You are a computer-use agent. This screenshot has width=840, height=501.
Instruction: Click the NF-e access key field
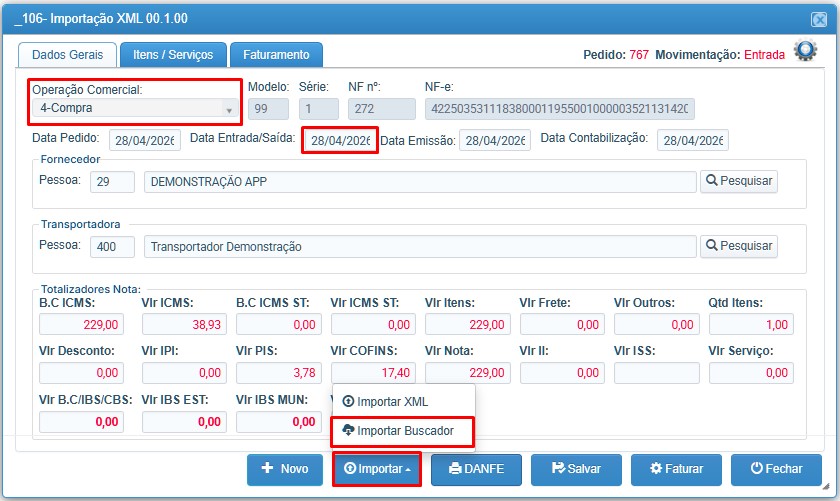pos(560,109)
